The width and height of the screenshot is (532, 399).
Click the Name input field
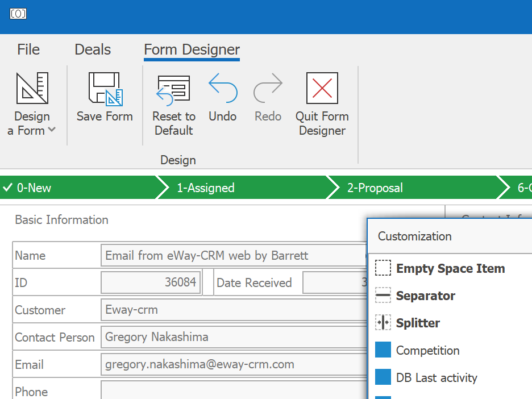click(234, 255)
